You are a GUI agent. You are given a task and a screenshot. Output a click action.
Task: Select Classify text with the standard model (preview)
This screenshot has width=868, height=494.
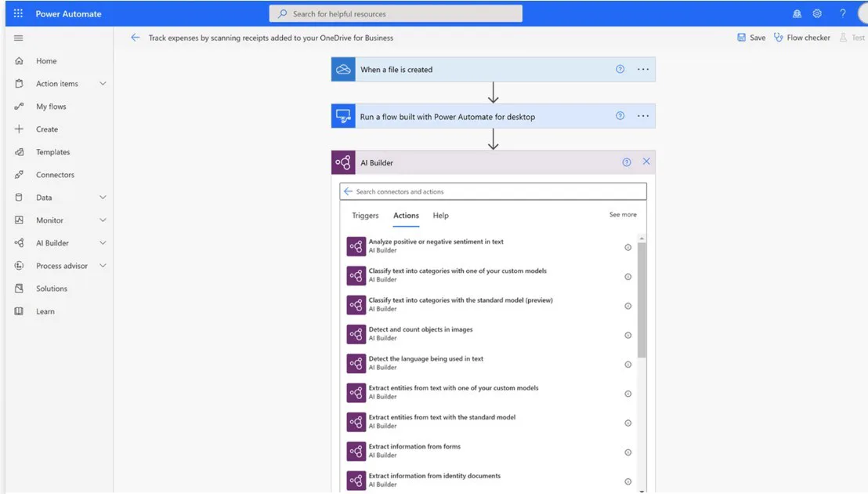pyautogui.click(x=490, y=304)
